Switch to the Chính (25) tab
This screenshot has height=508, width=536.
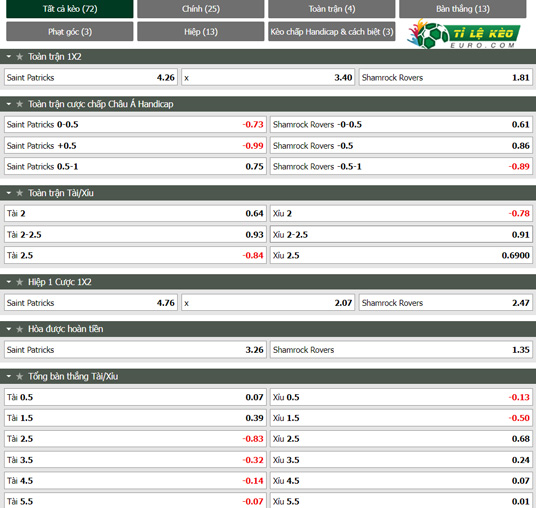click(201, 9)
